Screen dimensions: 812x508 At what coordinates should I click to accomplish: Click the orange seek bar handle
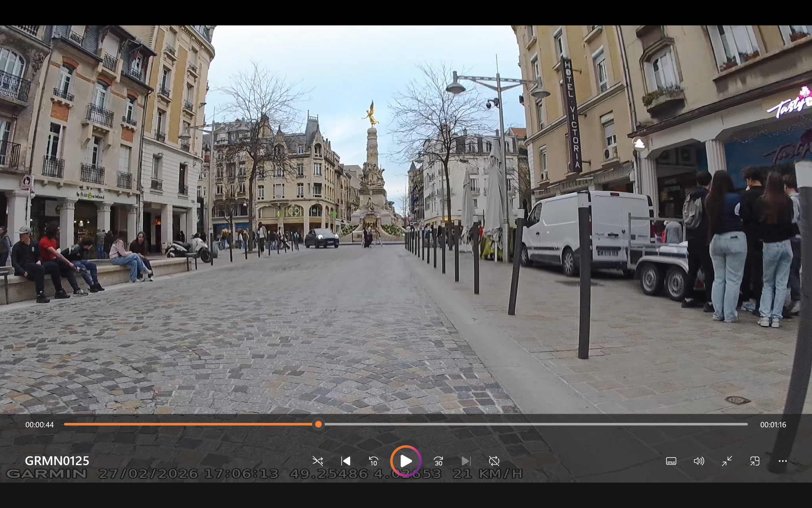318,424
